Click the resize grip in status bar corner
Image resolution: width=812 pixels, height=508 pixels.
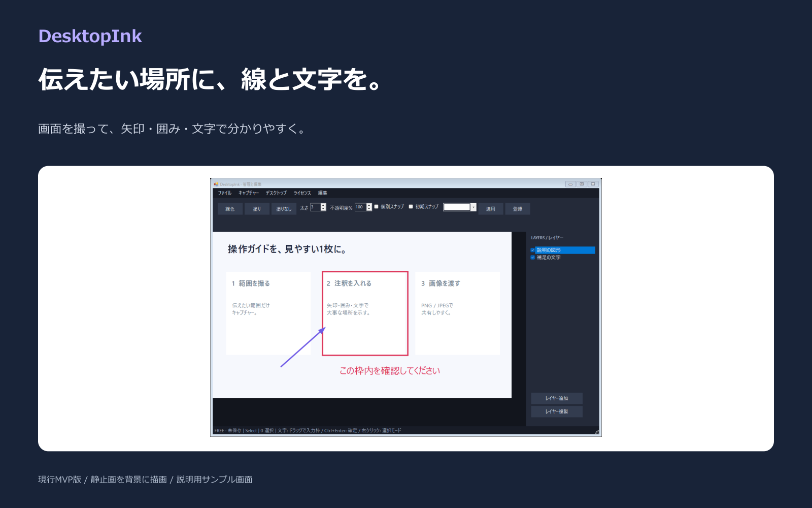pos(597,432)
